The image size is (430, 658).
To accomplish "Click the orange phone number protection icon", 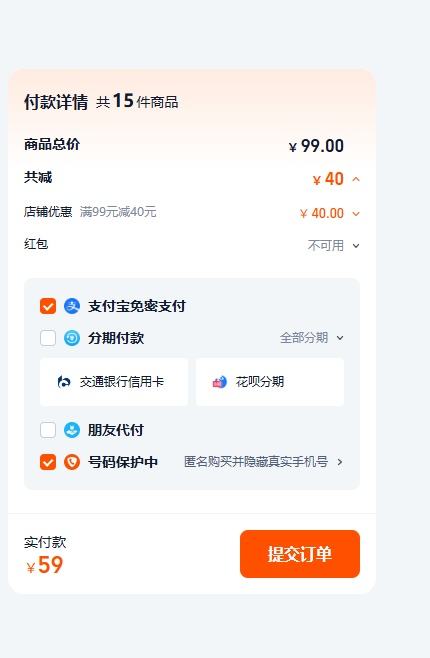I will point(72,462).
